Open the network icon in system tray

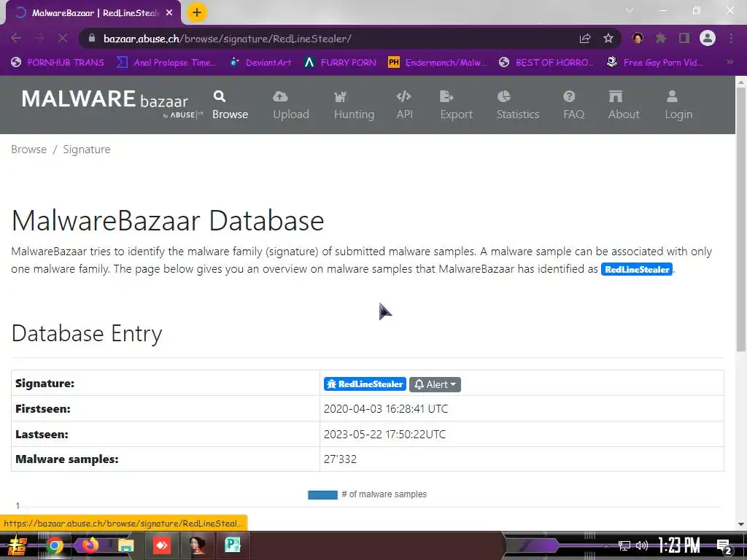[x=624, y=545]
